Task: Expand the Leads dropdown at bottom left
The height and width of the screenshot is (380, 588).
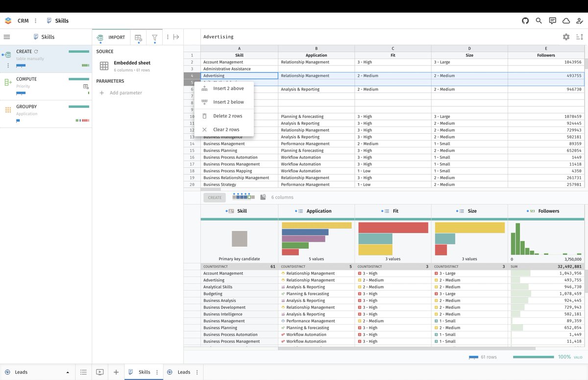Action: tap(68, 373)
